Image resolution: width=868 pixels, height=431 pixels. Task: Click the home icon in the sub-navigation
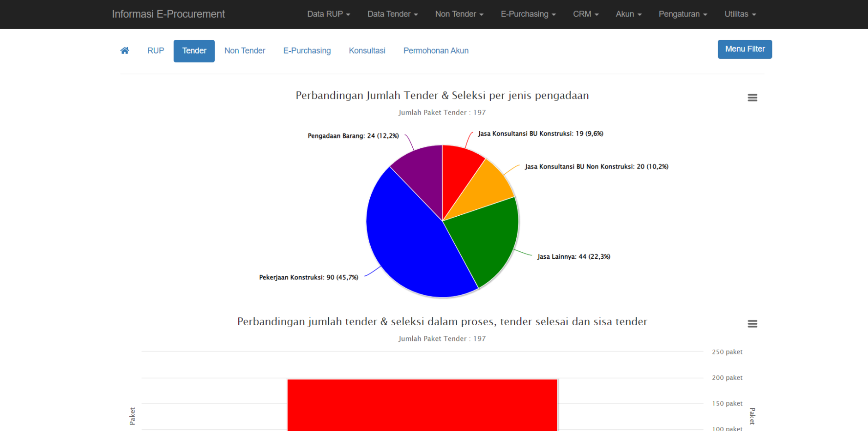124,50
